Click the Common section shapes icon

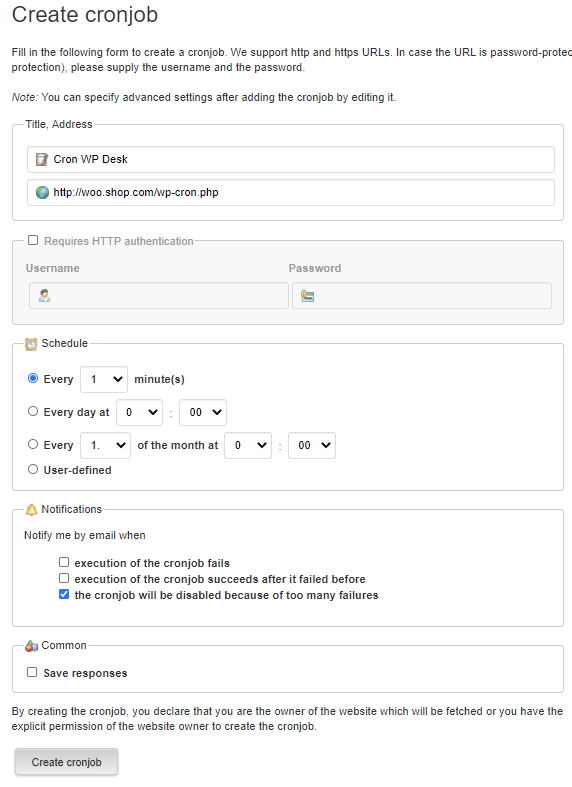coord(31,646)
